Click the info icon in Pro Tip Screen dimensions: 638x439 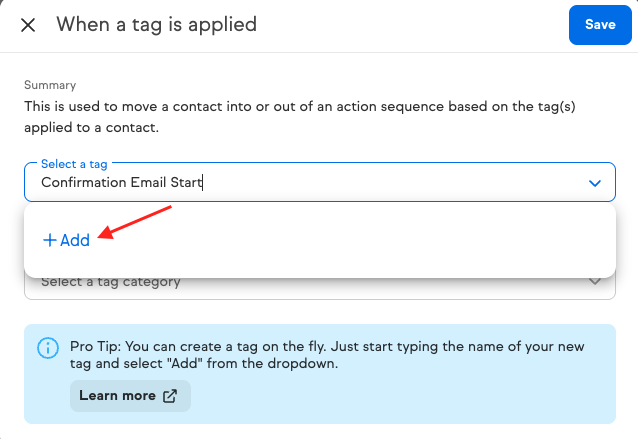click(47, 347)
